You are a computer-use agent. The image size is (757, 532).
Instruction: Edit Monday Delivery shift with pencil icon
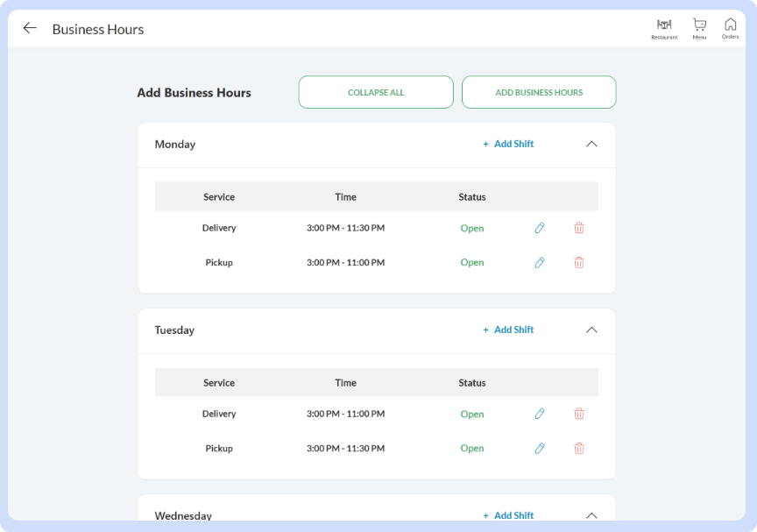pyautogui.click(x=540, y=228)
